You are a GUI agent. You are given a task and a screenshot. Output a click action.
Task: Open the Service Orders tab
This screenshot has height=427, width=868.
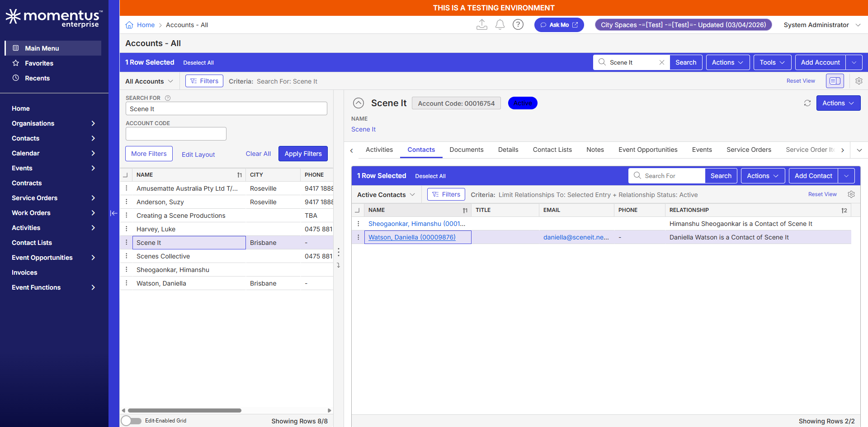tap(749, 150)
